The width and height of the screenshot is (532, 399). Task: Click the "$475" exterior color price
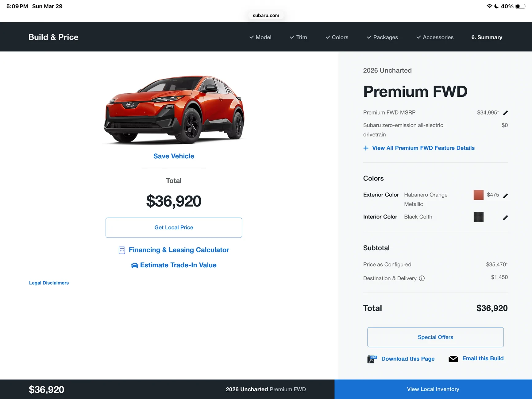(493, 195)
